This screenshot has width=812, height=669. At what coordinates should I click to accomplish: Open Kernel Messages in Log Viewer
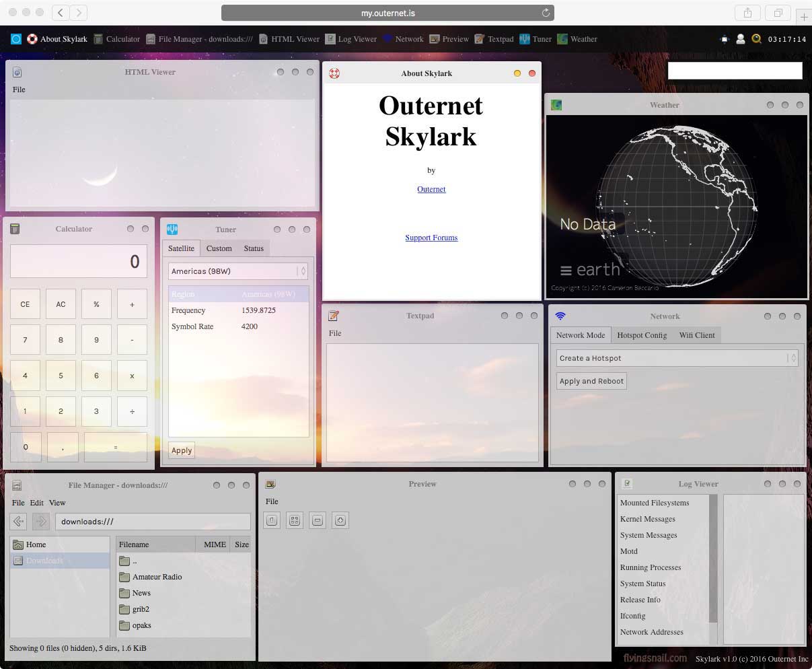tap(648, 519)
